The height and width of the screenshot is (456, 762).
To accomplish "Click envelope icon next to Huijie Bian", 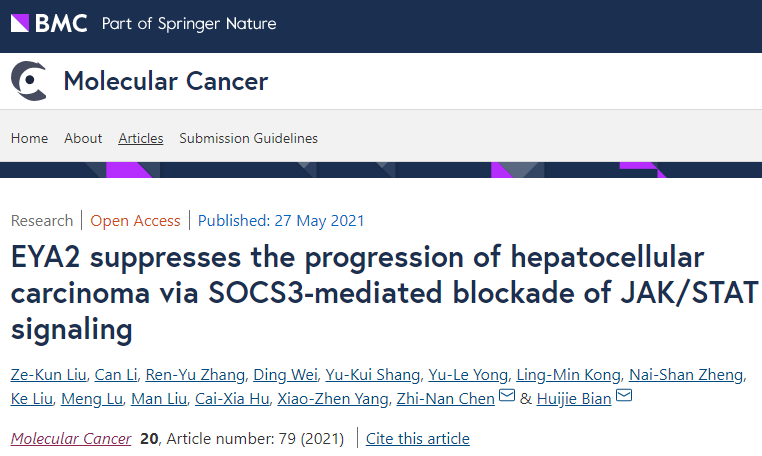I will [623, 395].
